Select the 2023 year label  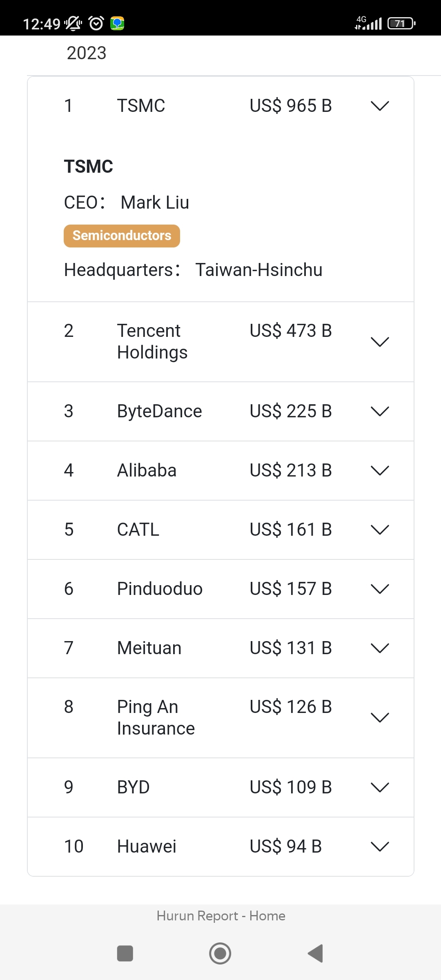point(87,53)
